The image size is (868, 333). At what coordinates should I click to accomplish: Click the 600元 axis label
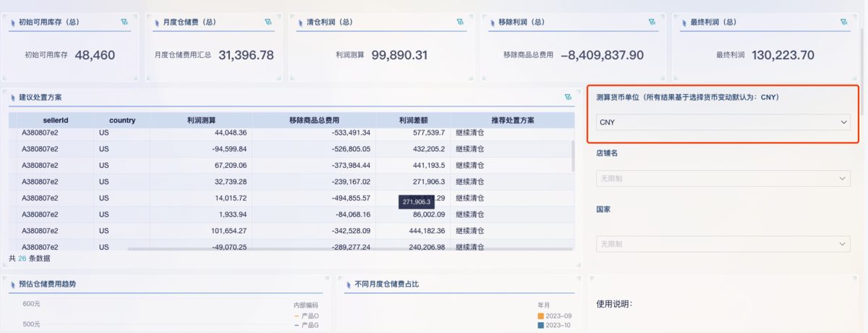point(31,303)
